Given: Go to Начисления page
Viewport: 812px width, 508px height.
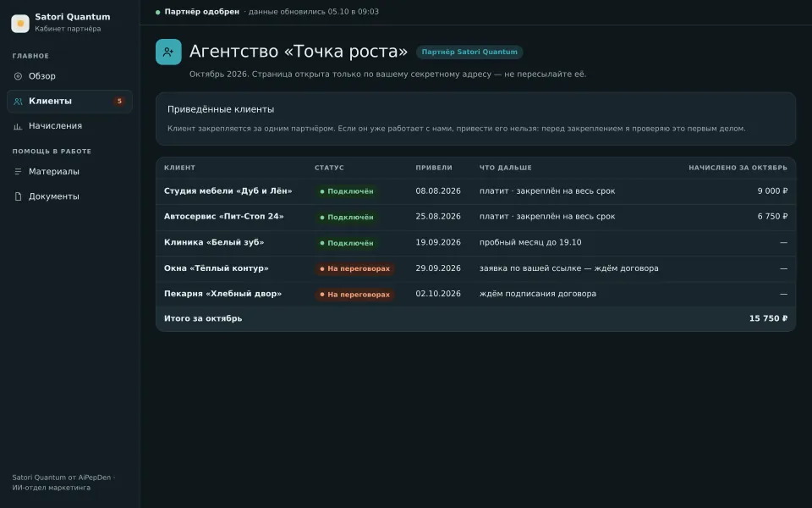Looking at the screenshot, I should (69, 126).
